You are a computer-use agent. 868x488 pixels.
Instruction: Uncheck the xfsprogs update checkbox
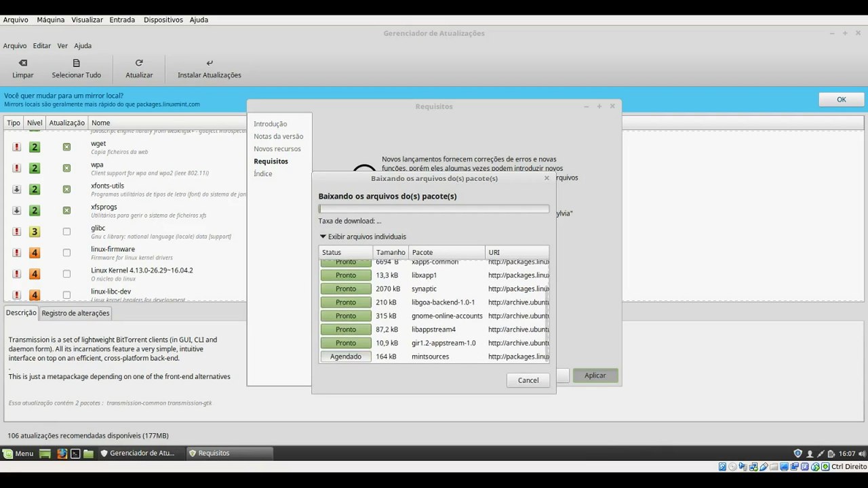tap(66, 210)
